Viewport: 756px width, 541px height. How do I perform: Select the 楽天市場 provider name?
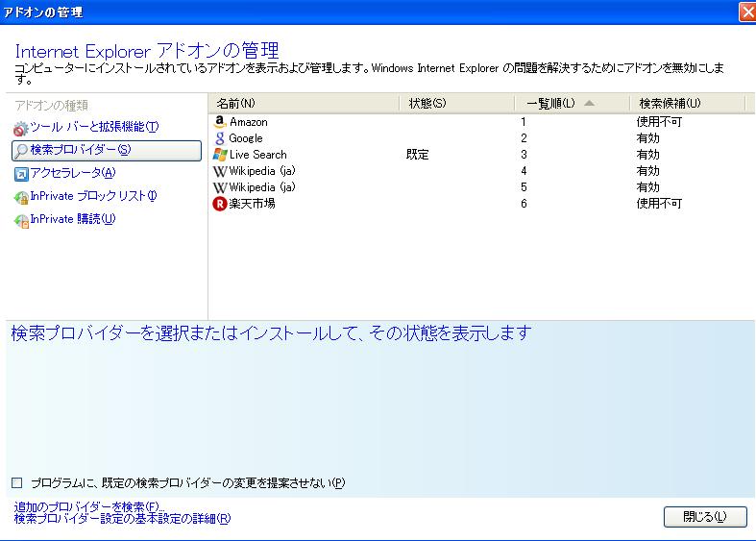[x=253, y=204]
